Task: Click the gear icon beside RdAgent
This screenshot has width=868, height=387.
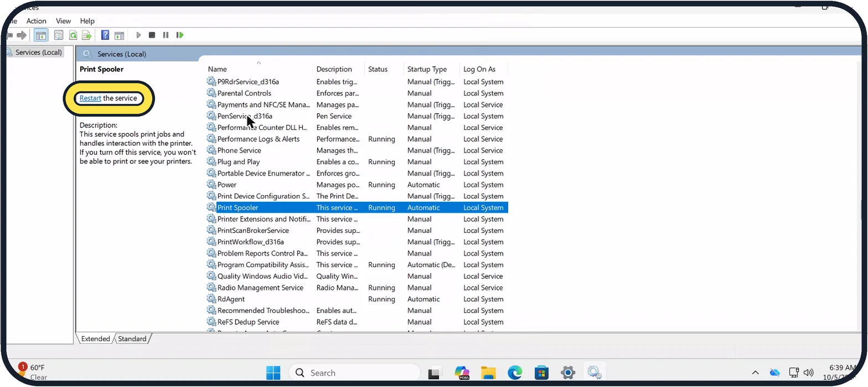Action: point(211,299)
